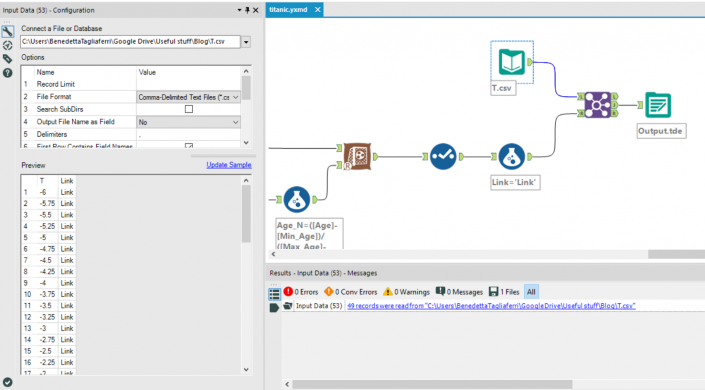Click options table scroll up arrow
The image size is (705, 390).
(x=246, y=71)
